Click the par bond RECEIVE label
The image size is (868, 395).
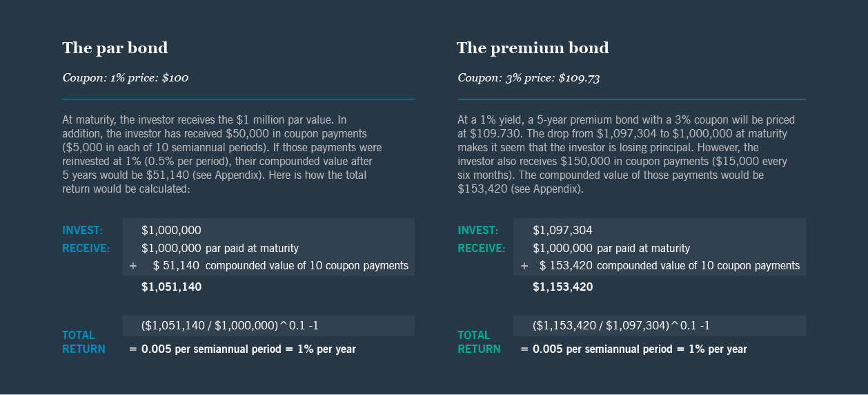pyautogui.click(x=86, y=249)
